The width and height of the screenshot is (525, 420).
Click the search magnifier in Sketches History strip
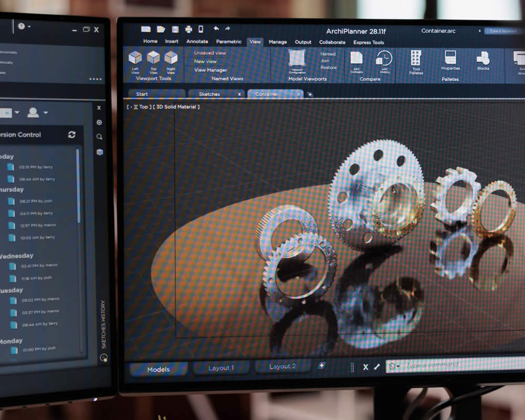point(99,136)
